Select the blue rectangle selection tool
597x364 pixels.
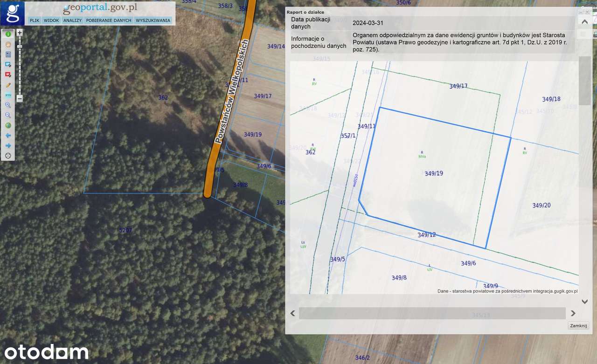[8, 65]
